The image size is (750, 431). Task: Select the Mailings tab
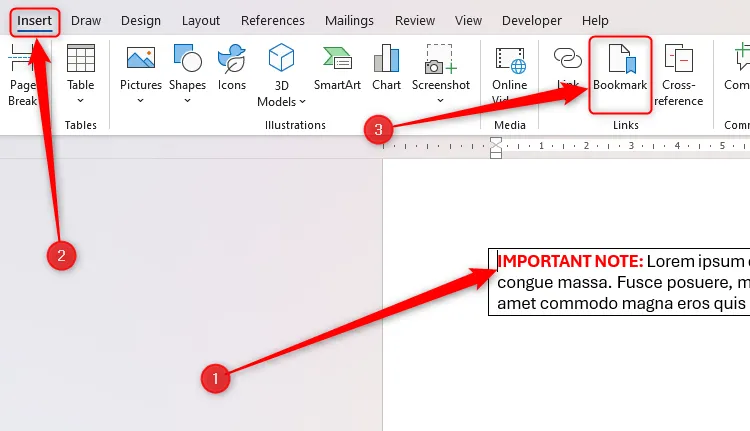349,20
